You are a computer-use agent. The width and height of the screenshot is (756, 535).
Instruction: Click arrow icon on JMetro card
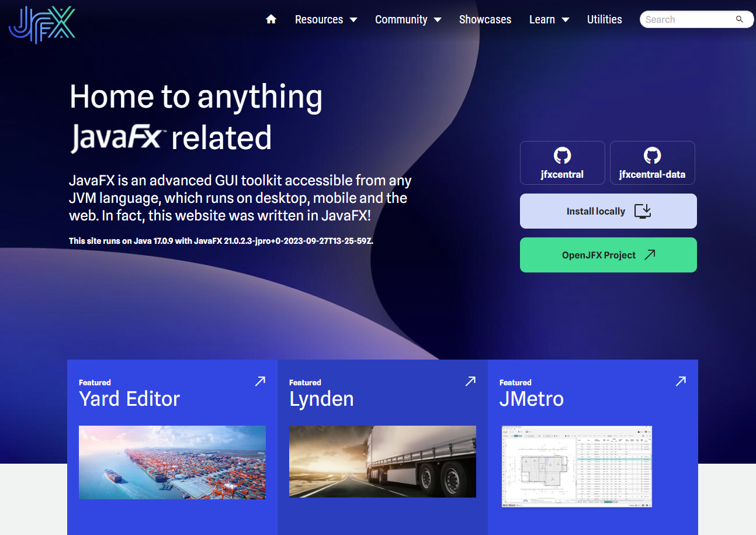[x=681, y=381]
